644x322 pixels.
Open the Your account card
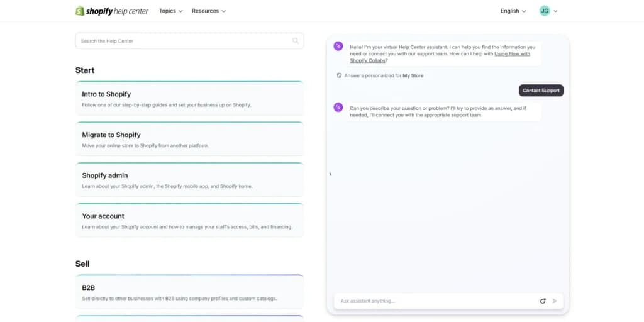(189, 221)
